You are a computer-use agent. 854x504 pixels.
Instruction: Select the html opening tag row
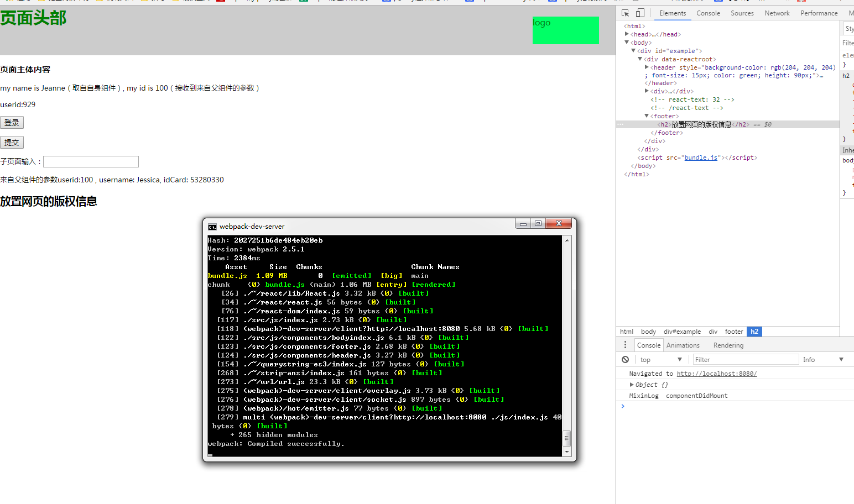click(634, 26)
